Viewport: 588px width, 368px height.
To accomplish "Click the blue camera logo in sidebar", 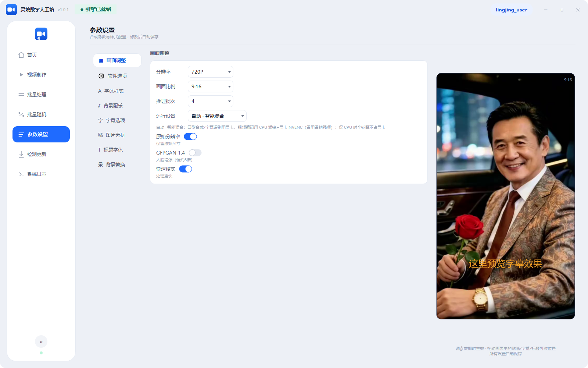I will tap(41, 34).
